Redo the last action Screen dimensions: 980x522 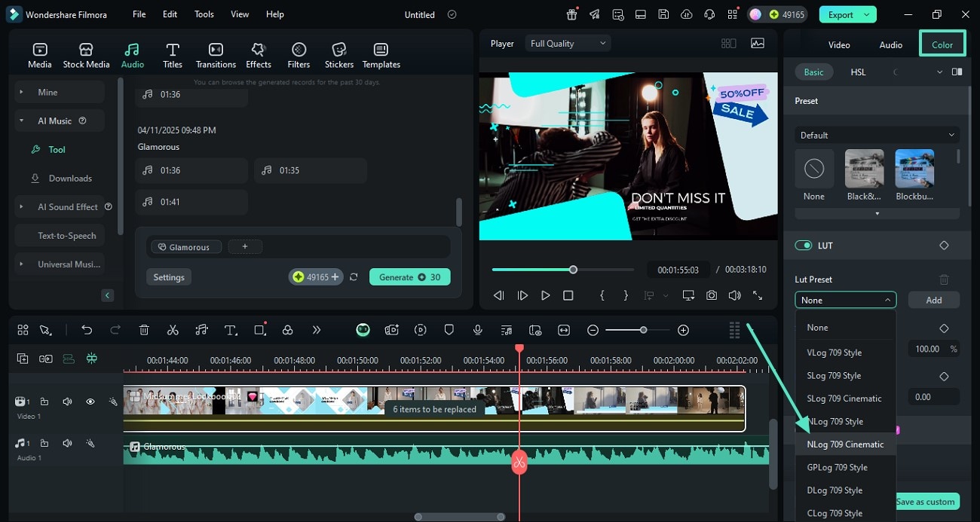pos(115,330)
